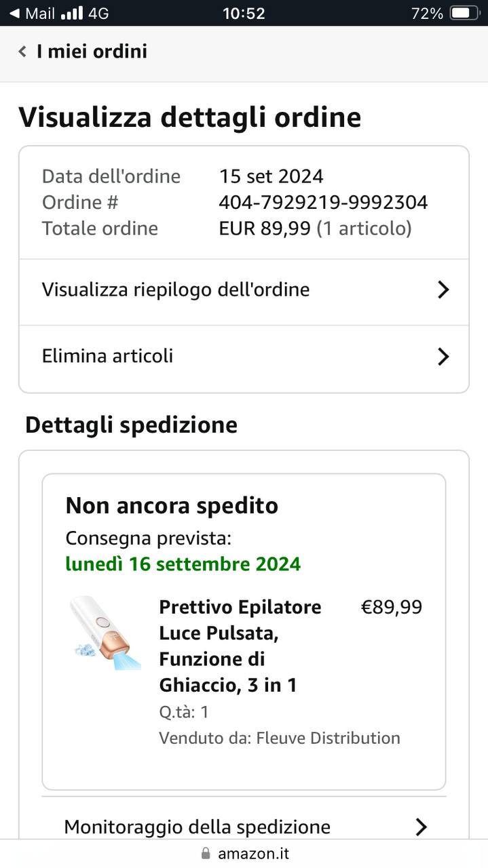Tap order number 404-7929219-9992304
The image size is (488, 868).
point(323,202)
